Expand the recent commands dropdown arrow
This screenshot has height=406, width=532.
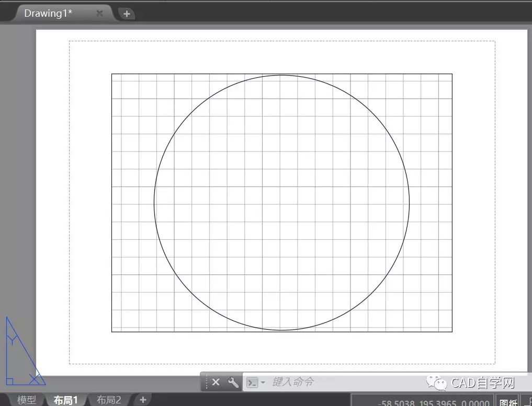(263, 382)
